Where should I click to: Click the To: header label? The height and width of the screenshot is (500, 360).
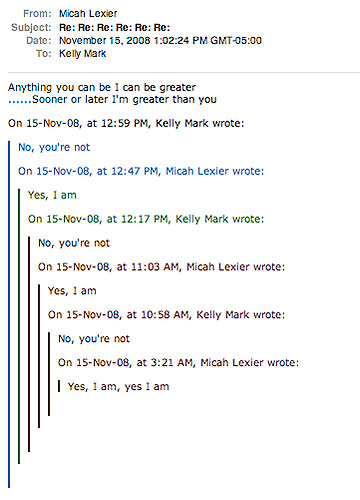click(44, 53)
